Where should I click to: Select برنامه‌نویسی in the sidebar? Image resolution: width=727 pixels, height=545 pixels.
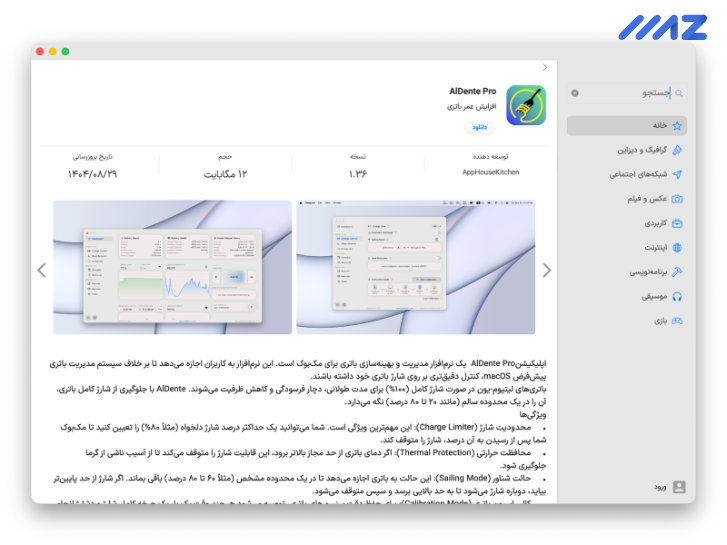(x=648, y=272)
